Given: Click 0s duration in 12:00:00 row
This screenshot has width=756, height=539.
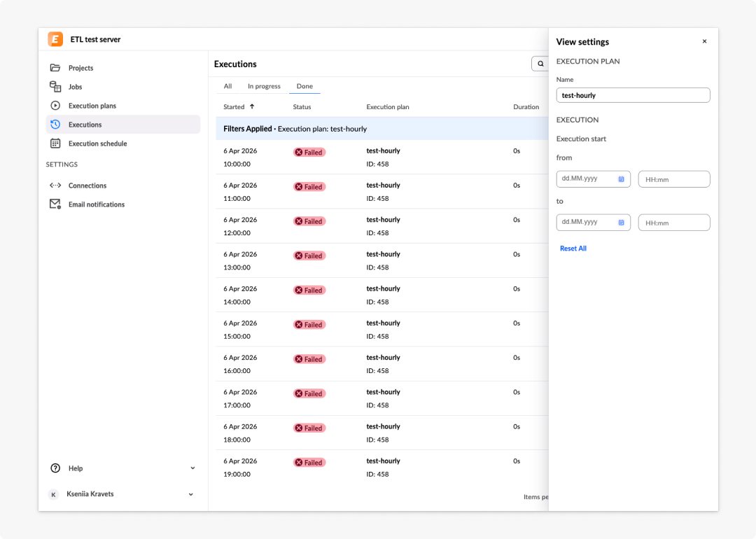Looking at the screenshot, I should (x=517, y=219).
